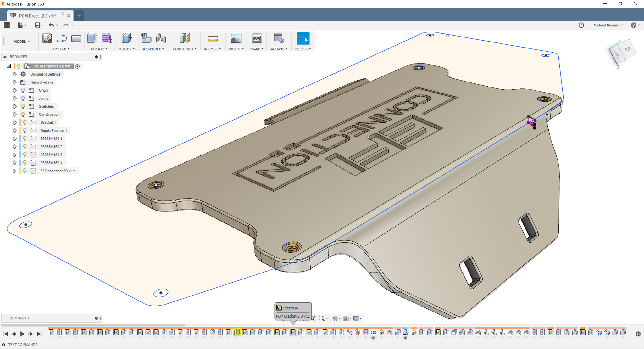Close the PCM Bracket document tab
The image size is (644, 349).
[69, 16]
